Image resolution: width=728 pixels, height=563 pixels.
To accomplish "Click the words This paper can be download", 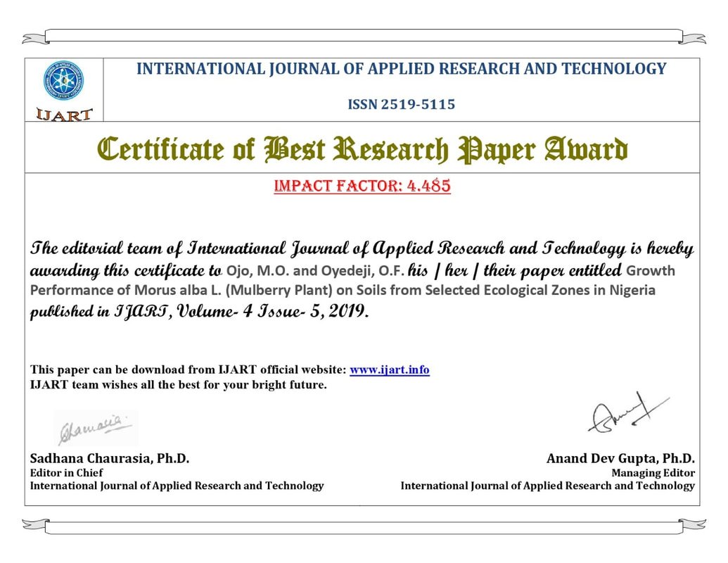I will pos(107,369).
